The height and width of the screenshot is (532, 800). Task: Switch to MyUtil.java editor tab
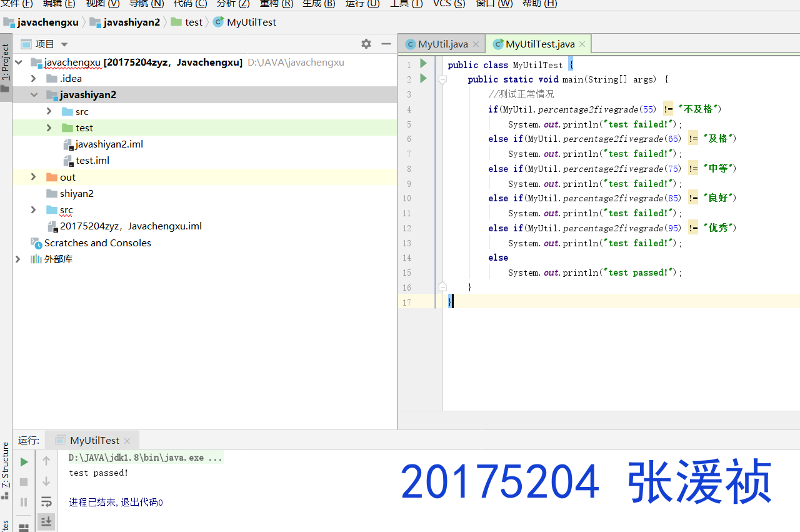(442, 44)
